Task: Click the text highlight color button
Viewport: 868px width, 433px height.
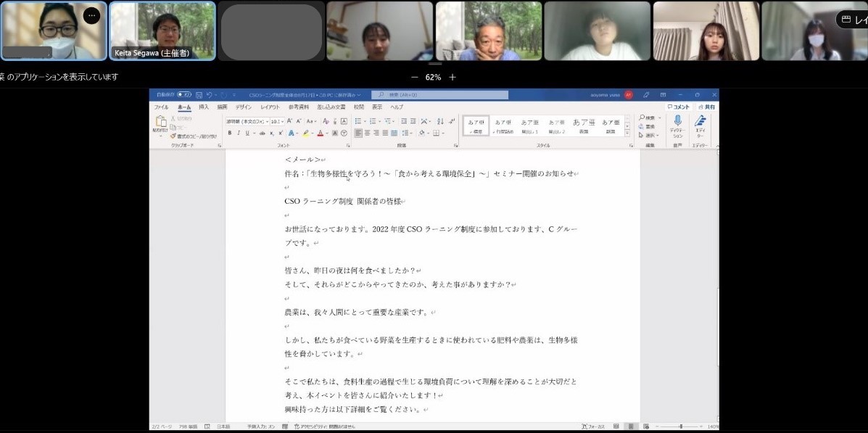Action: (305, 133)
